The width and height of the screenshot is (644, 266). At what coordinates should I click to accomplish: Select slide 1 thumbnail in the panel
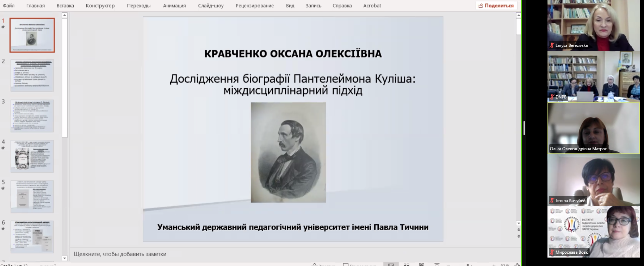(32, 35)
